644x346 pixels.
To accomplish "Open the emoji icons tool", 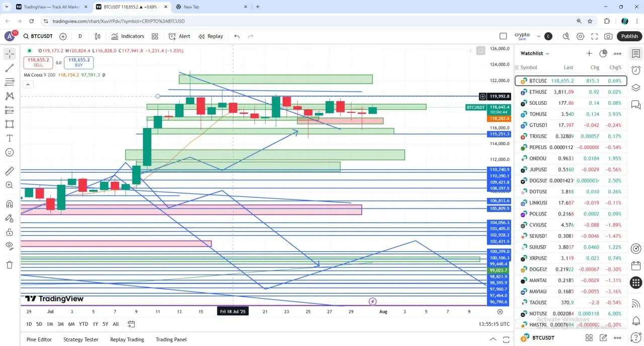I will coord(10,152).
